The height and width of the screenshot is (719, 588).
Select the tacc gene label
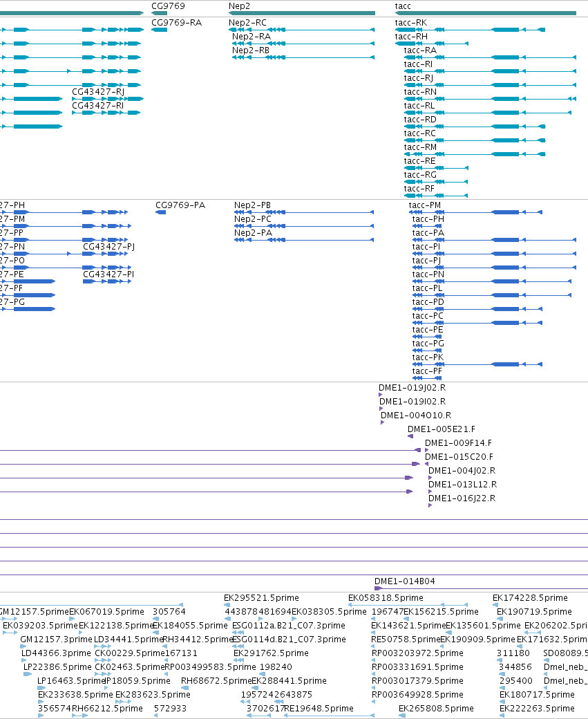[x=403, y=6]
